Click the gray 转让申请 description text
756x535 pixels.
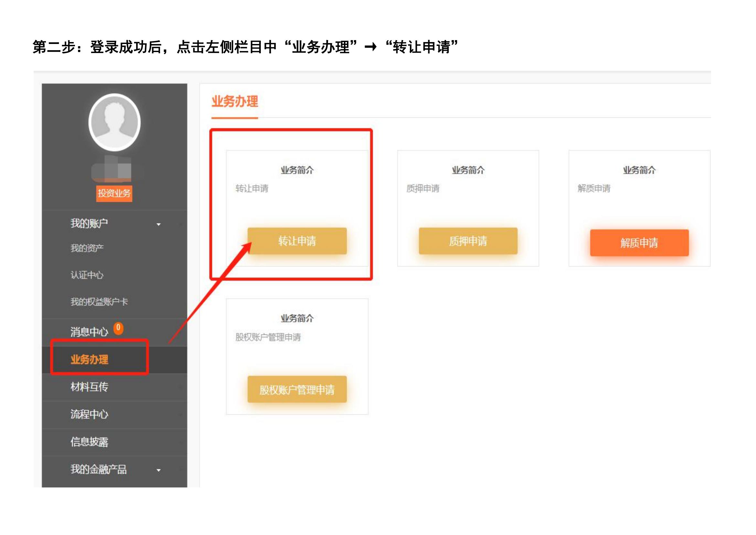(x=252, y=189)
